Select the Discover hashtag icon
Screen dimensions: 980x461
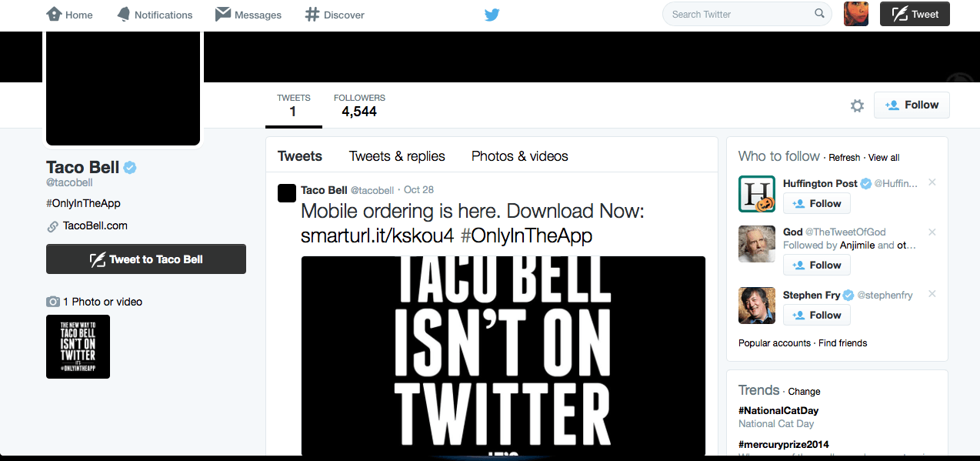(334, 14)
